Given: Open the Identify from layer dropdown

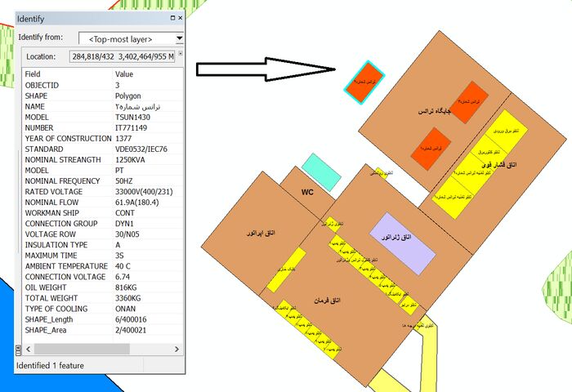Looking at the screenshot, I should pos(179,38).
